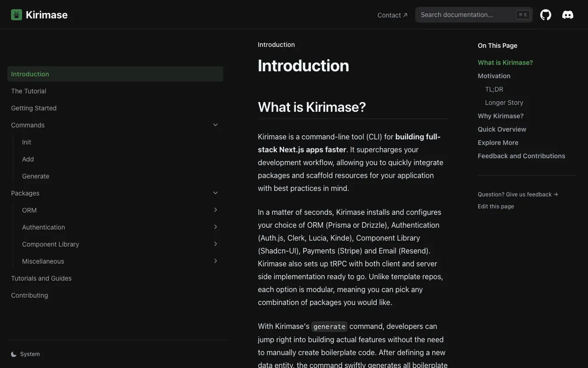Select Introduction in the sidebar

pos(115,74)
